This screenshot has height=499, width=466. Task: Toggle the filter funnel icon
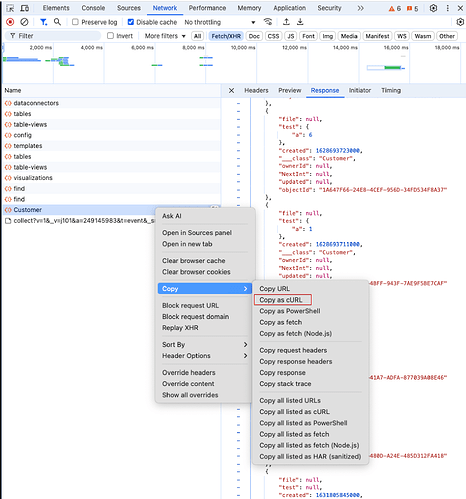[x=43, y=22]
